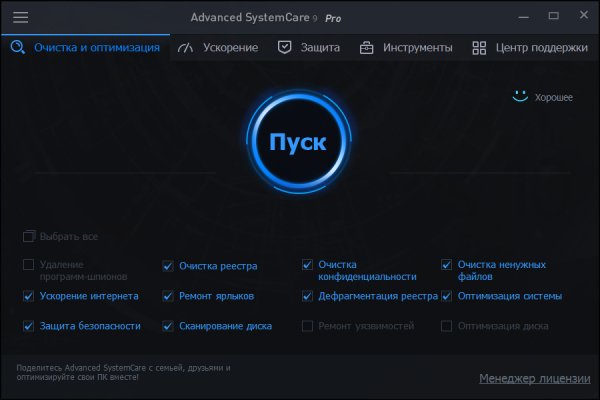The height and width of the screenshot is (400, 600).
Task: Click the speedometer icon for Ускорение
Action: pyautogui.click(x=185, y=48)
